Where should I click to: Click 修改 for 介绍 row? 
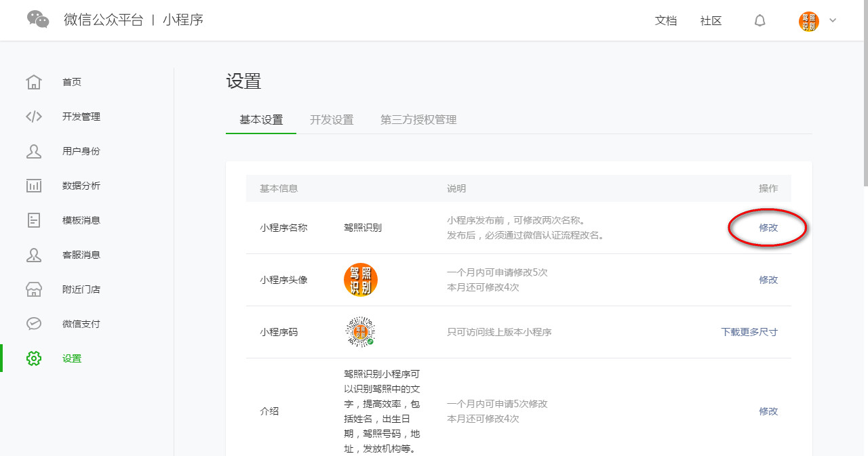768,411
